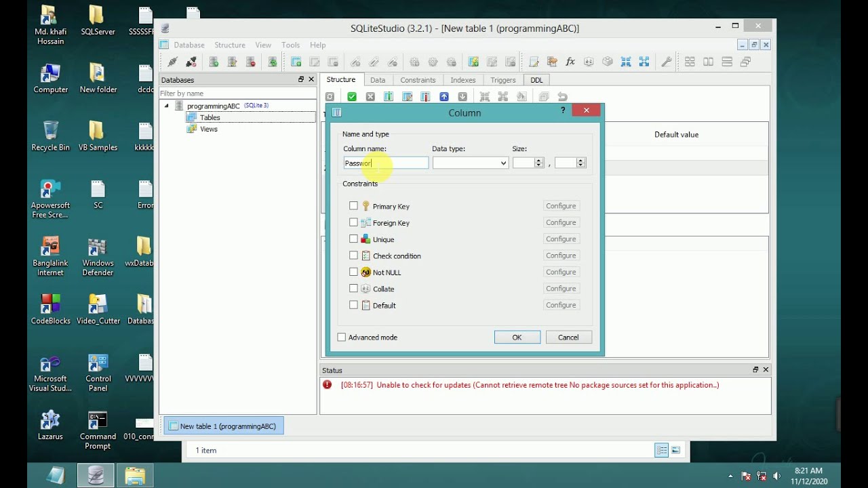Open the collations editor a-z icon
The width and height of the screenshot is (868, 488).
point(589,62)
